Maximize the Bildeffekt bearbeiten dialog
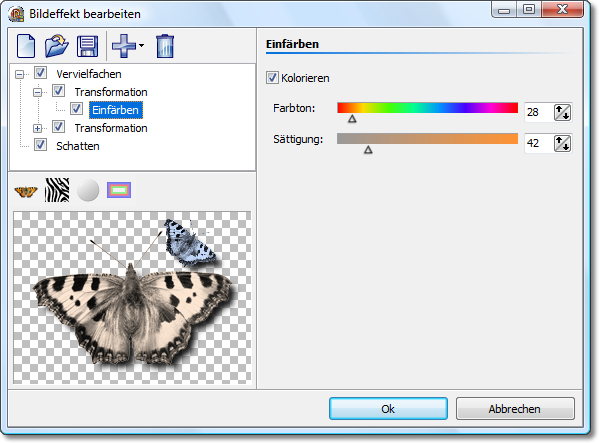Image resolution: width=599 pixels, height=443 pixels. tap(529, 9)
